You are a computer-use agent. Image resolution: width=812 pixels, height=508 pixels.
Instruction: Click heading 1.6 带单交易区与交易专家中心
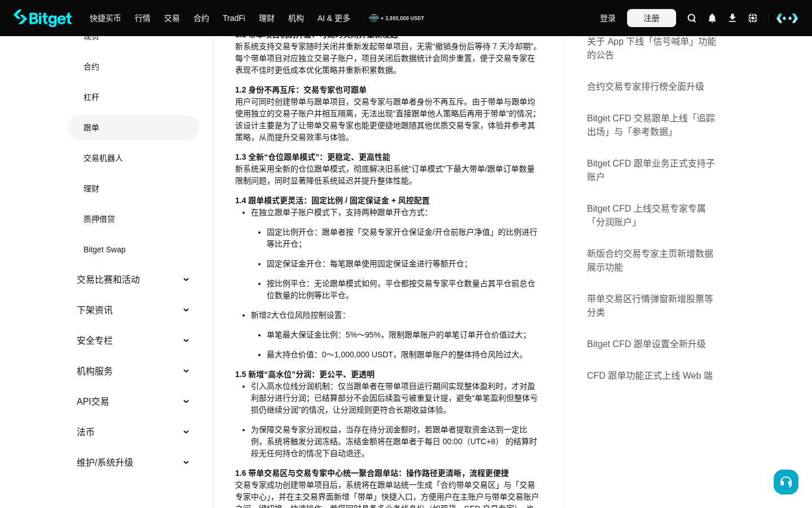372,473
